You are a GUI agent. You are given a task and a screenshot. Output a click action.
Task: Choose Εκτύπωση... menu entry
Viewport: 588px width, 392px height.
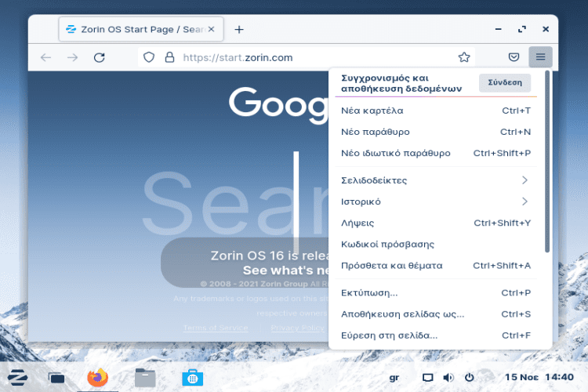436,293
